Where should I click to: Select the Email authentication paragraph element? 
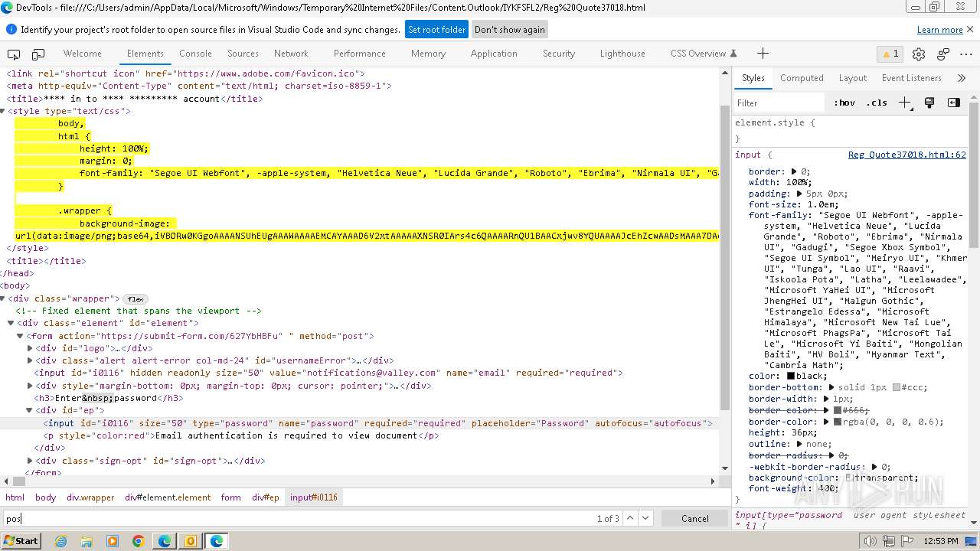pos(241,436)
